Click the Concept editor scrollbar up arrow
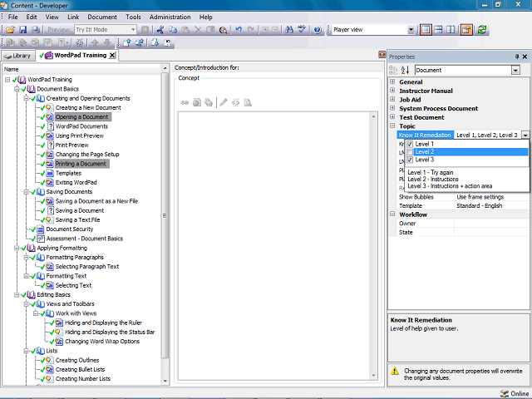Viewport: 532px width, 399px height. 373,116
